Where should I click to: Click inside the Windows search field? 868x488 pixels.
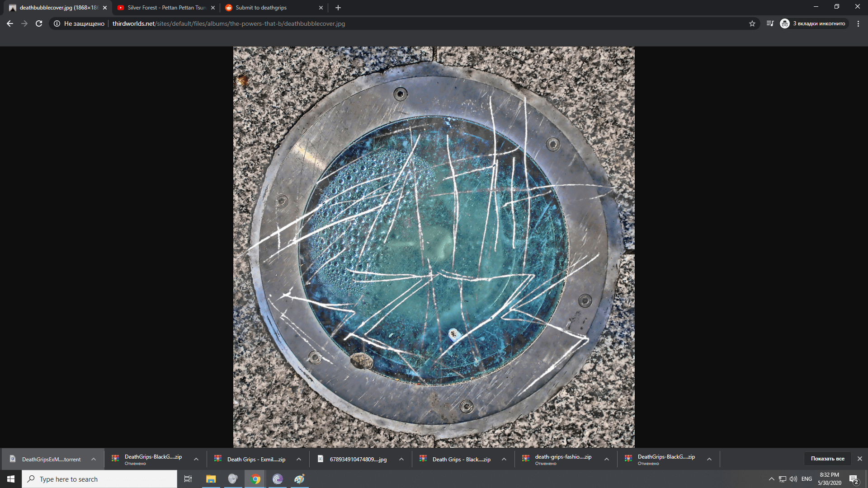(99, 479)
